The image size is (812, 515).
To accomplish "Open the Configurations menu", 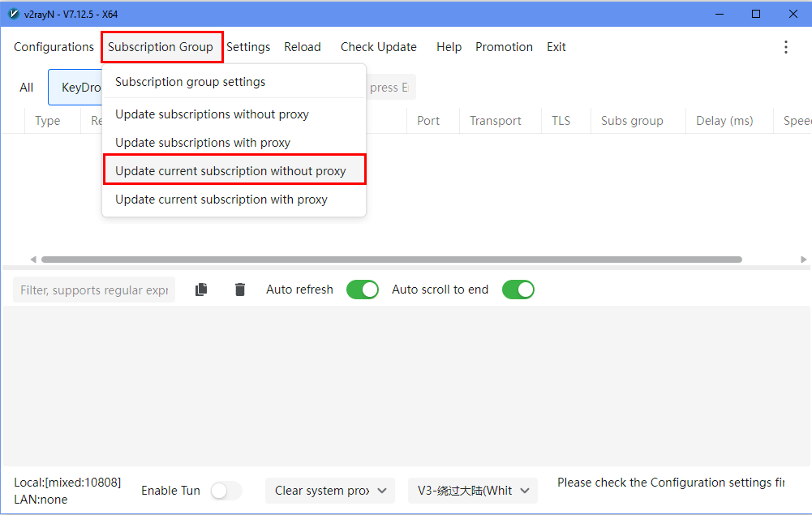I will (x=54, y=47).
